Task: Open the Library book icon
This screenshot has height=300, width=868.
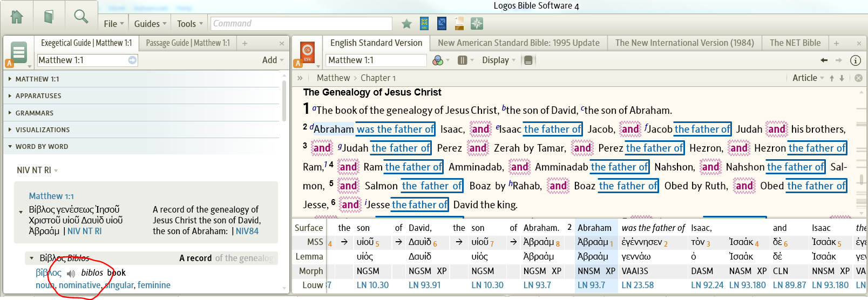Action: [x=49, y=17]
